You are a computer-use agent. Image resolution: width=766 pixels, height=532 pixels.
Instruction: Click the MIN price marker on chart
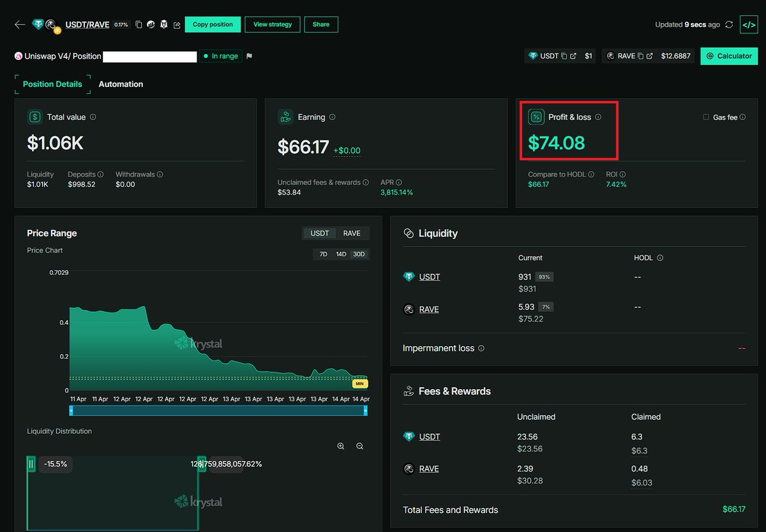click(359, 383)
